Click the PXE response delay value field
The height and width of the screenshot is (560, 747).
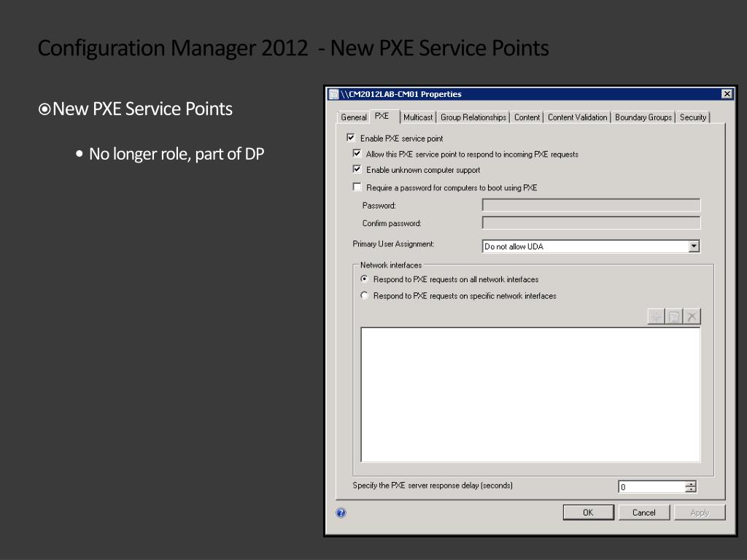pyautogui.click(x=651, y=486)
